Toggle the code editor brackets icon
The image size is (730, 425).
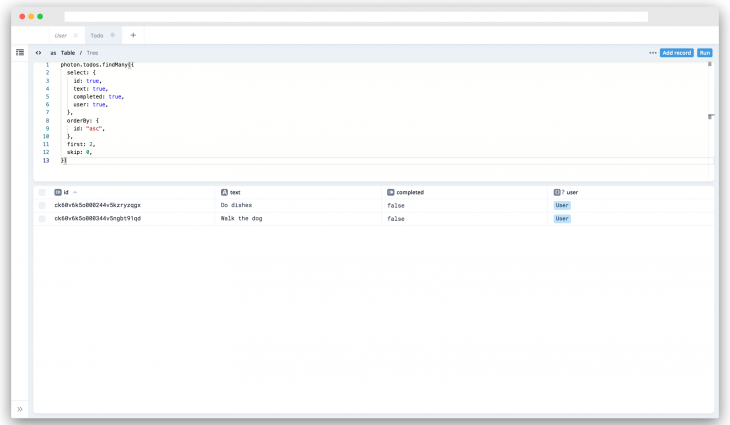click(39, 52)
